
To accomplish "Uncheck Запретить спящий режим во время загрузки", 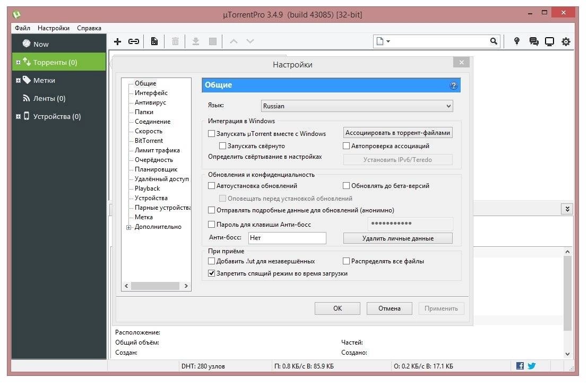I will pos(212,273).
